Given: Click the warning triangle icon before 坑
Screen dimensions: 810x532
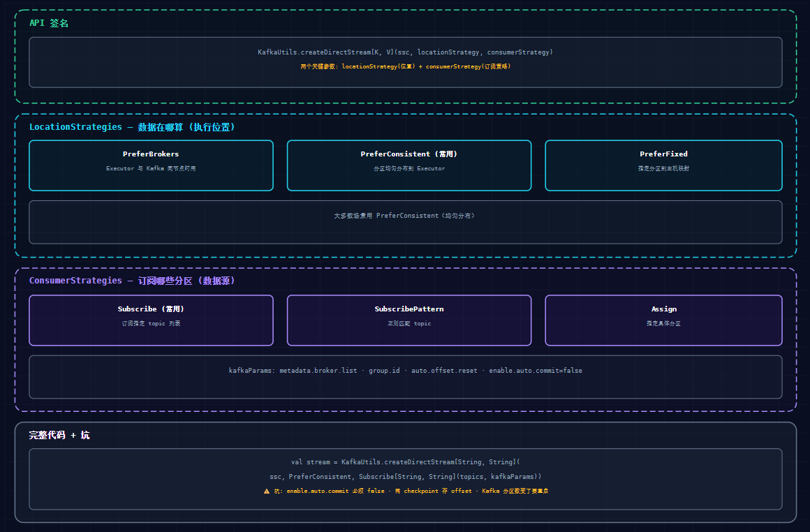Looking at the screenshot, I should click(x=267, y=492).
